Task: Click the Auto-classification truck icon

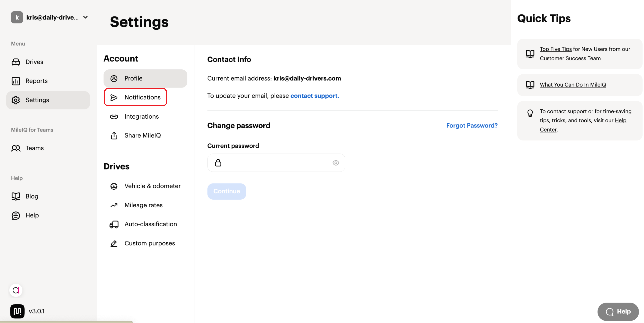Action: [114, 224]
